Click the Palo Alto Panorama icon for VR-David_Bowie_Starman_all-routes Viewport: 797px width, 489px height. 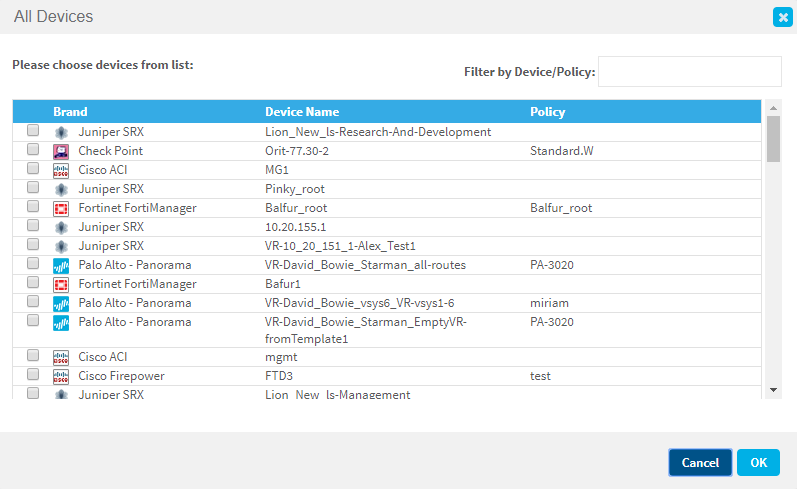coord(60,265)
